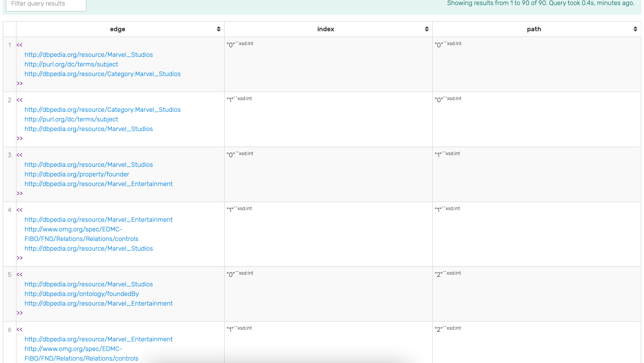Viewport: 644px width, 363px height.
Task: Open Marvel_Studios link in row 1
Action: (x=89, y=55)
